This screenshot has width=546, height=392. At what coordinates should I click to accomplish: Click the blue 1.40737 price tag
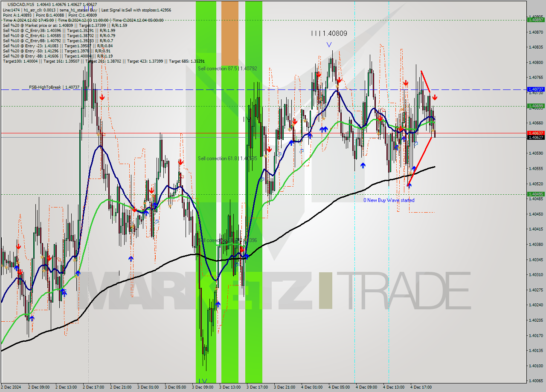pos(536,89)
